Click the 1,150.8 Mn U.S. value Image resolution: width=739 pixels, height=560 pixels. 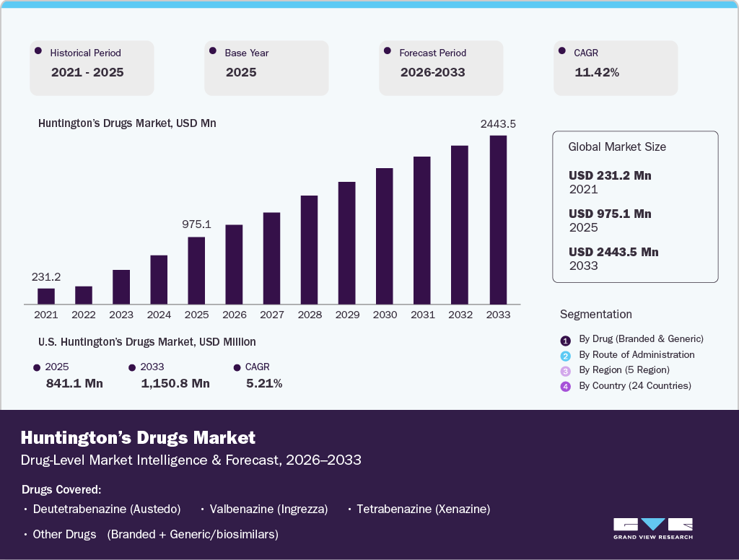175,383
